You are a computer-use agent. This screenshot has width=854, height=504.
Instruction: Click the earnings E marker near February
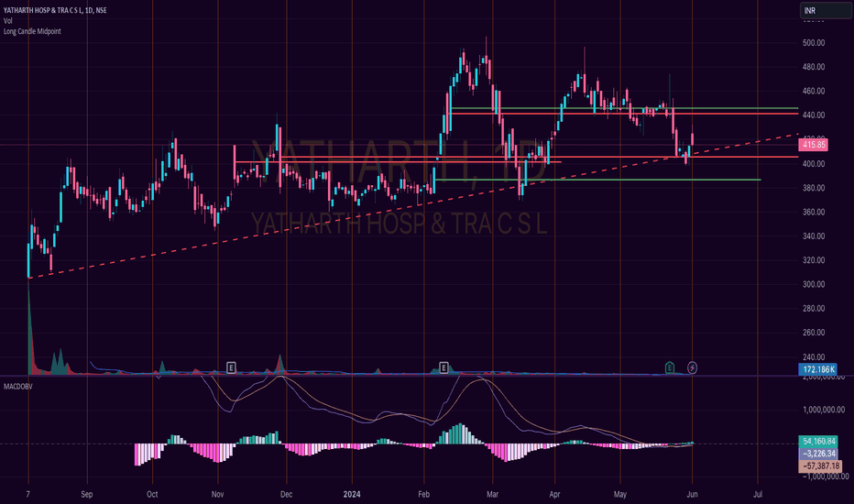pos(443,367)
